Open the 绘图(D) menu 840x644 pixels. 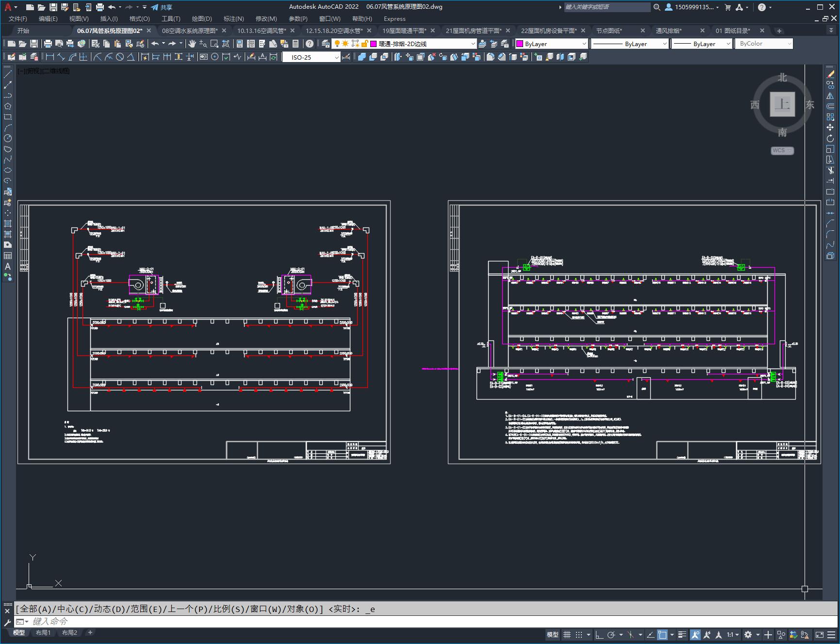pyautogui.click(x=202, y=18)
